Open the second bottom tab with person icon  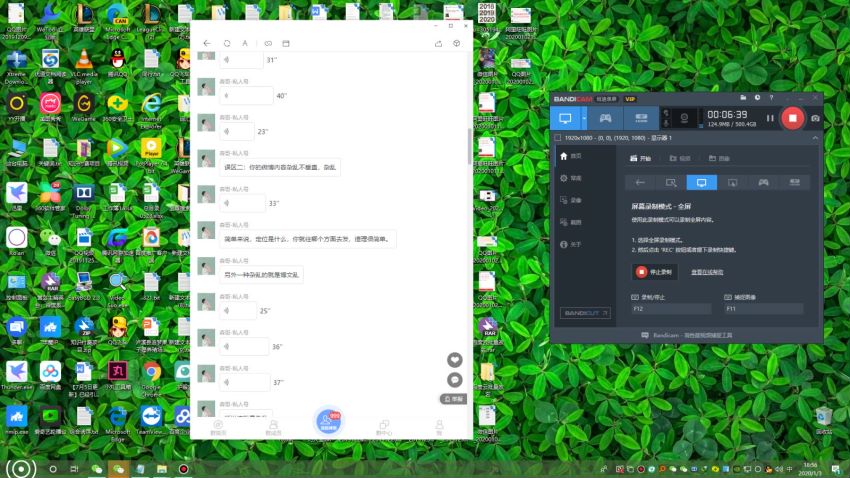click(x=273, y=428)
